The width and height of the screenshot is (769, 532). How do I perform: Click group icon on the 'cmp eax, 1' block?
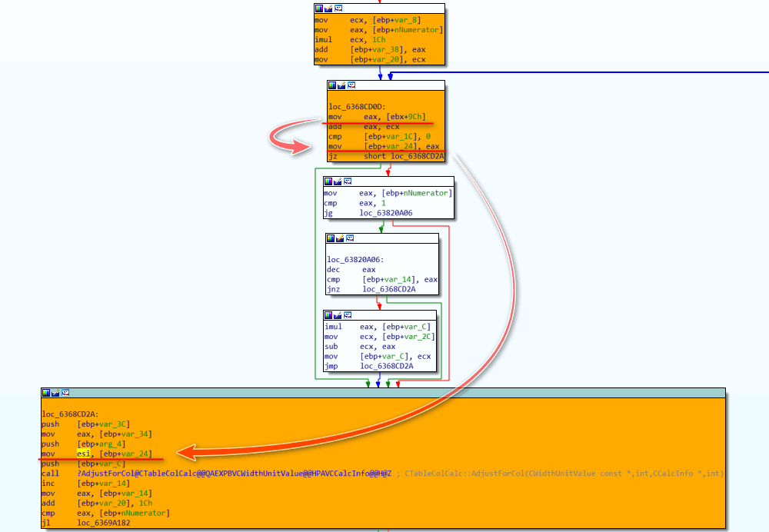[x=348, y=181]
